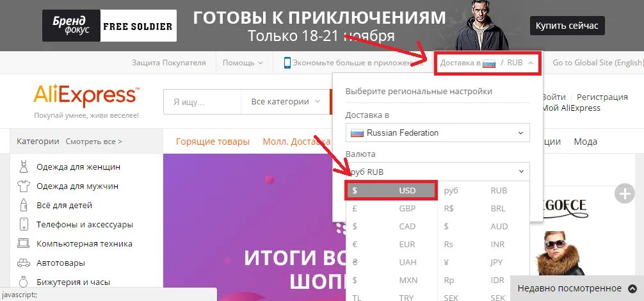The image size is (644, 301).
Task: Click the Войти link
Action: tap(554, 97)
